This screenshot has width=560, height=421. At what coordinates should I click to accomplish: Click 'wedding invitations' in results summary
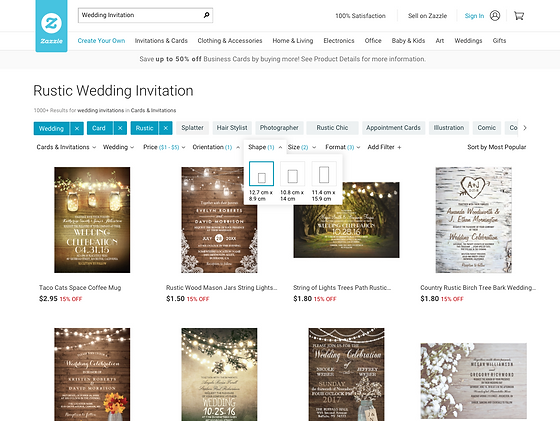click(100, 110)
